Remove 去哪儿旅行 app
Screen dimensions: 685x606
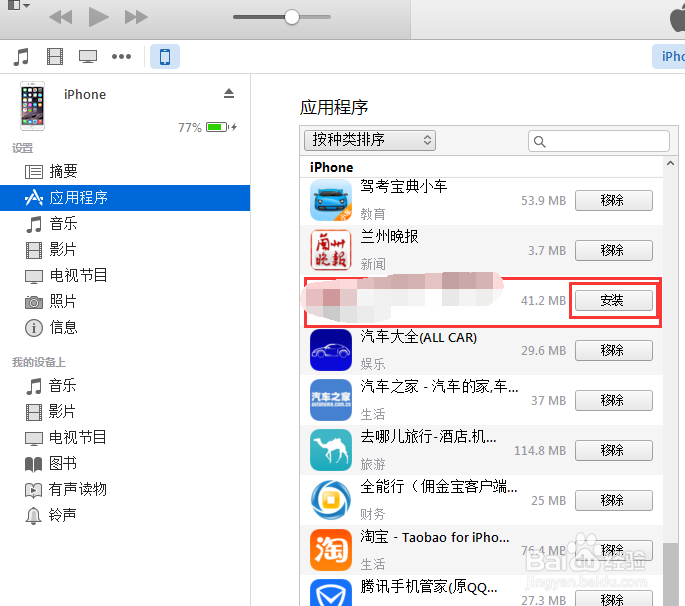coord(614,450)
